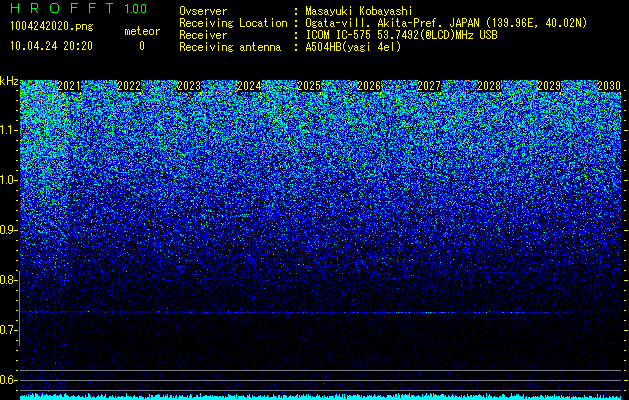Click the 2025 time marker
Screen dimensions: 629x400
point(309,86)
